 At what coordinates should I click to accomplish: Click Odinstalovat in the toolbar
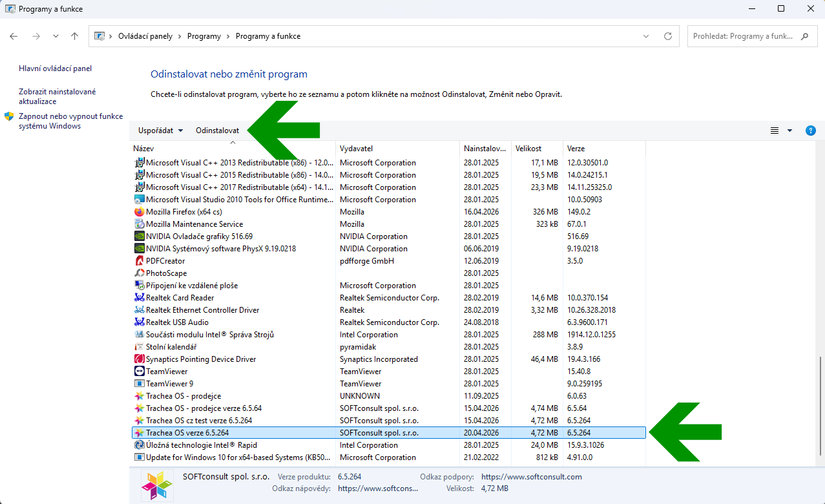pyautogui.click(x=217, y=131)
